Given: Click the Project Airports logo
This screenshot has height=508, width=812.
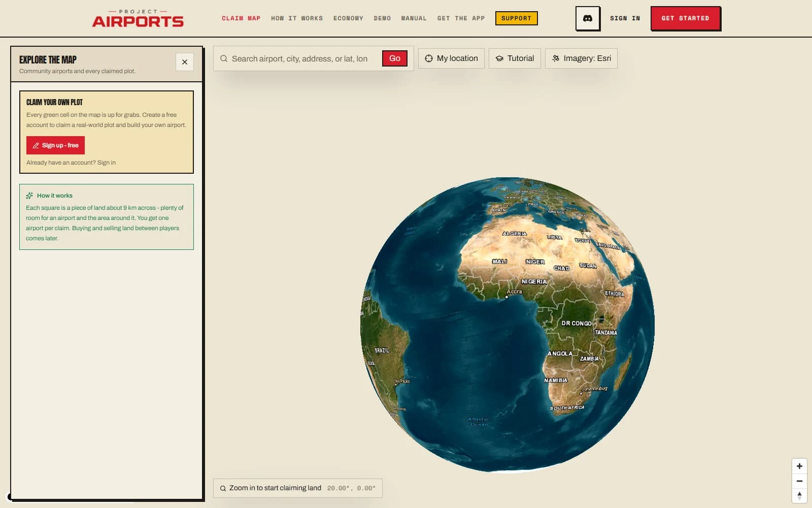Looking at the screenshot, I should tap(138, 18).
